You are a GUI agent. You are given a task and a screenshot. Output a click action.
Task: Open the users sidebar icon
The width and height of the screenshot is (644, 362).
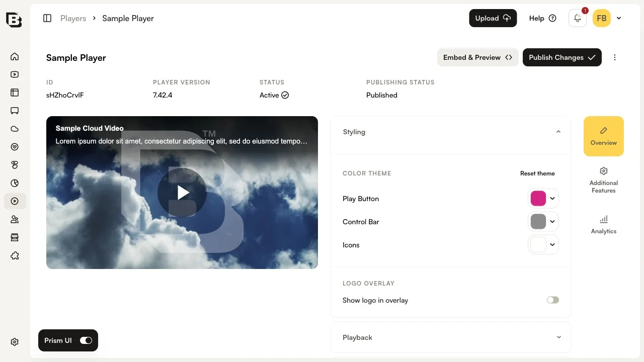15,219
